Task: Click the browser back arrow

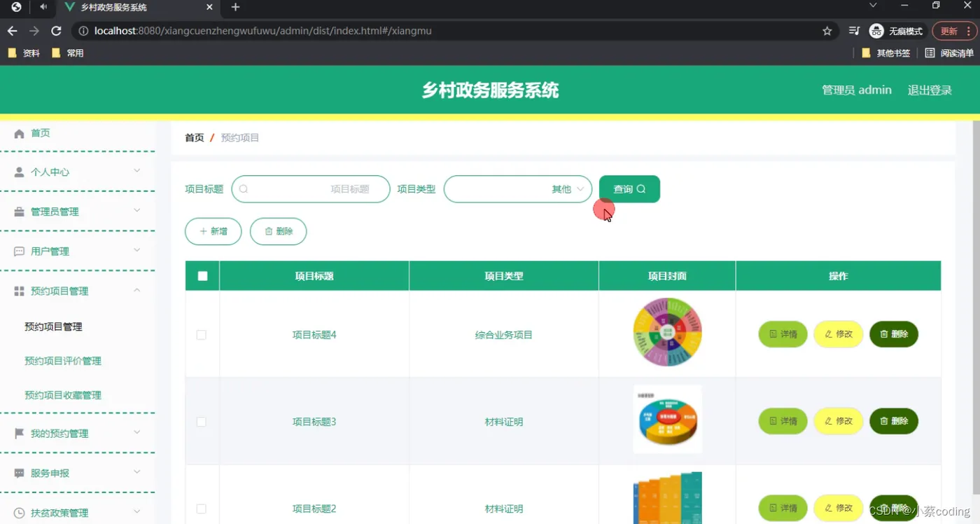Action: 12,31
